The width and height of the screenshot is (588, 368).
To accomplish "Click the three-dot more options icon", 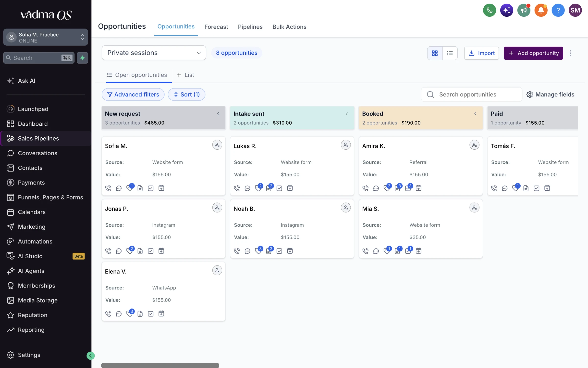I will point(570,53).
